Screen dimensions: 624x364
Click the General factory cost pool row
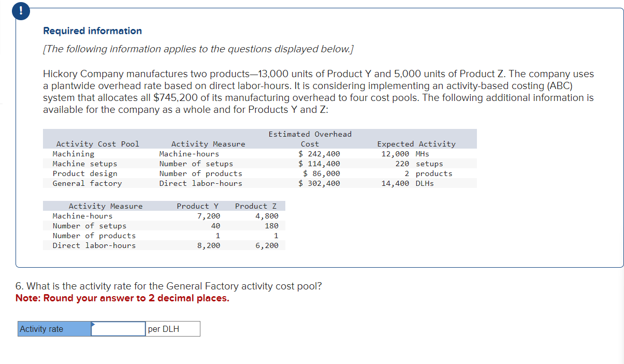pos(207,183)
